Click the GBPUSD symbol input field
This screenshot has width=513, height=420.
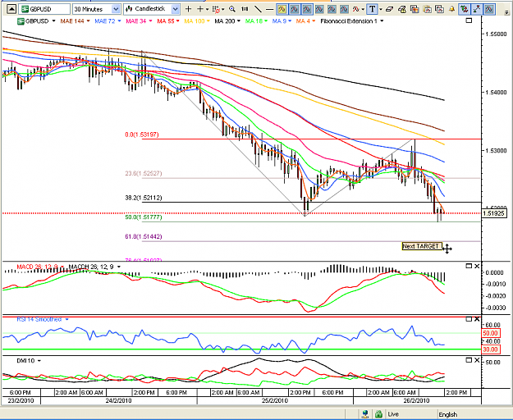point(45,9)
